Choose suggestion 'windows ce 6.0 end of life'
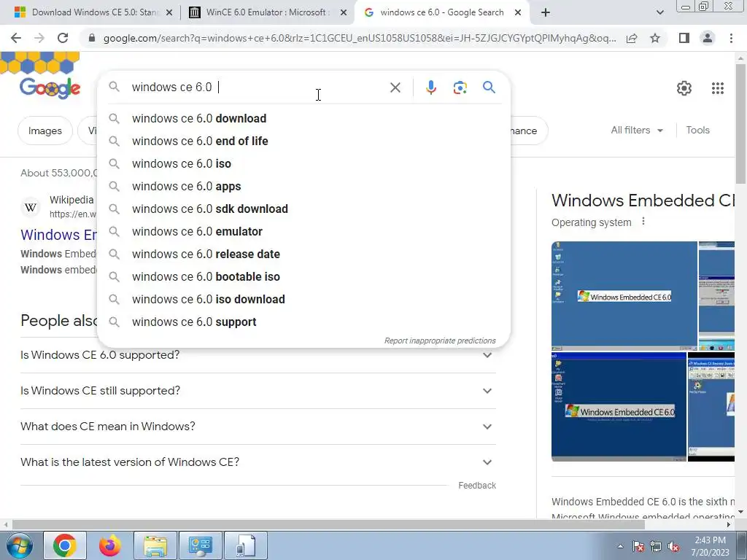 pos(304,141)
